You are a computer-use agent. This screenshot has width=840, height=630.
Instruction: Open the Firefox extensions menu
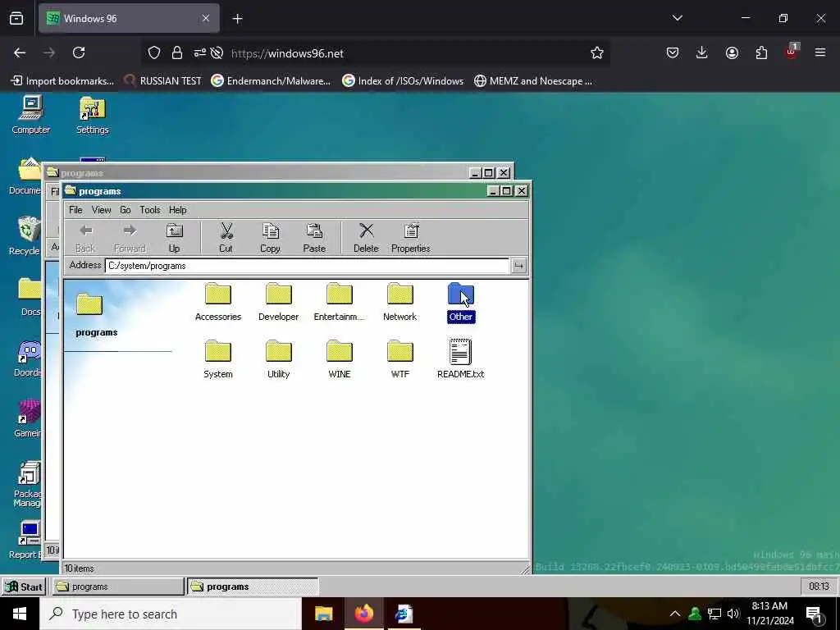[x=761, y=52]
